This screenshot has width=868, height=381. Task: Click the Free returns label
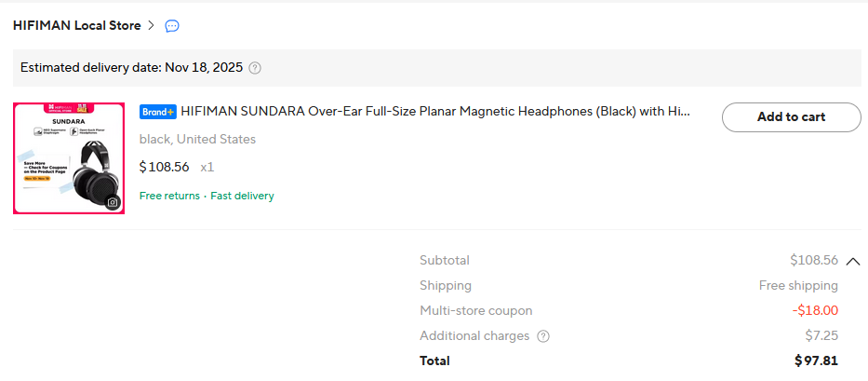click(x=169, y=196)
